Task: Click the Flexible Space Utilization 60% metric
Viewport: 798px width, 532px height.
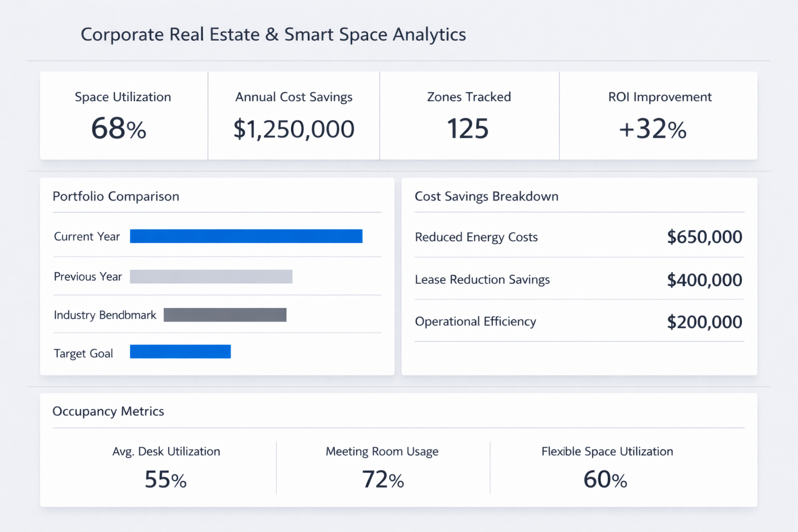Action: tap(606, 468)
